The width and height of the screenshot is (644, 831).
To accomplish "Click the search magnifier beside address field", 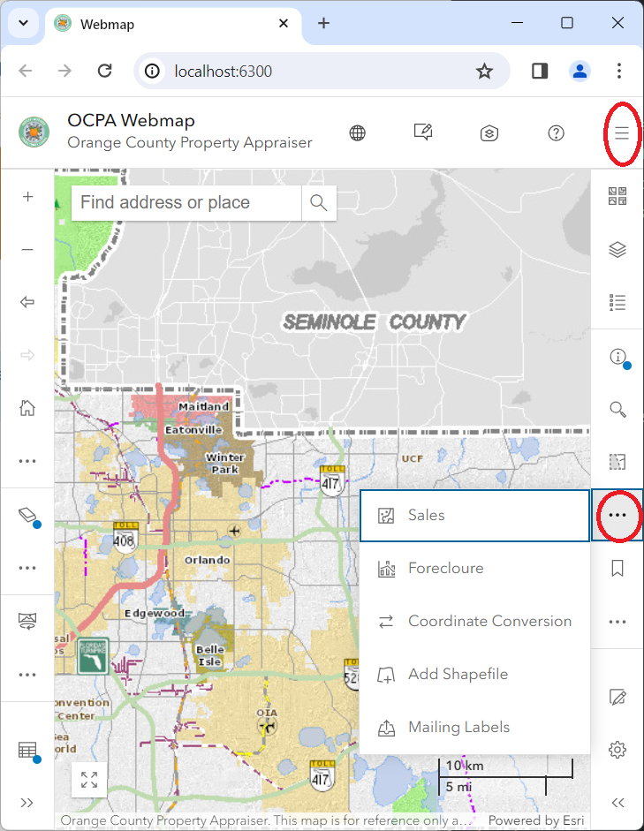I will click(x=319, y=202).
